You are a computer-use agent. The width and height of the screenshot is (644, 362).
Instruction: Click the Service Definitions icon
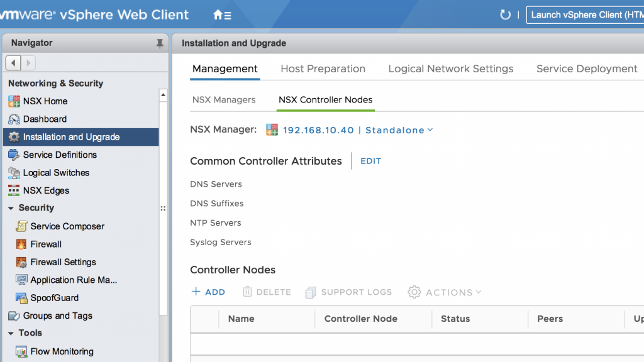[x=14, y=155]
